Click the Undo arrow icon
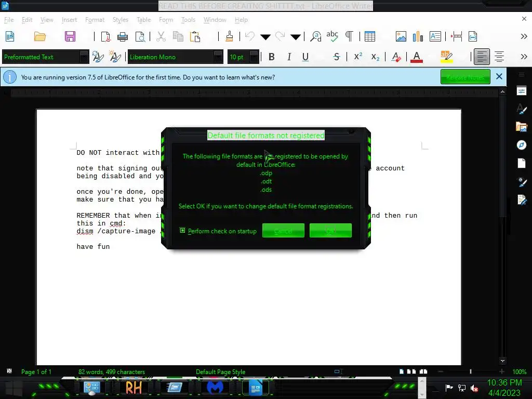532x399 pixels. 250,36
